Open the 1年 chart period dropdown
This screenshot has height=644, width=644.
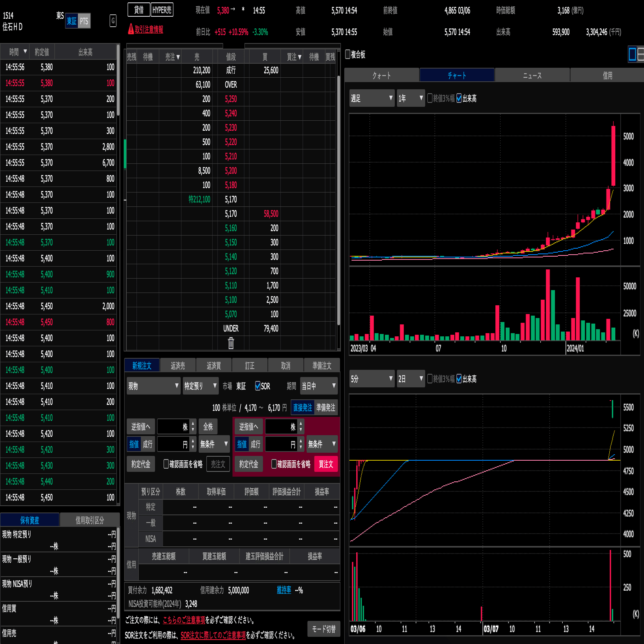click(x=411, y=98)
